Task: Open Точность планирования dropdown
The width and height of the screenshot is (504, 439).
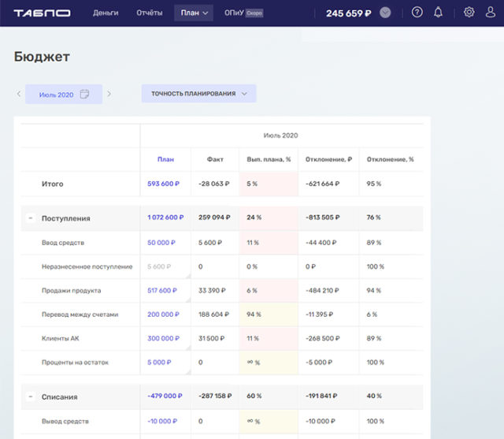Action: click(x=198, y=94)
